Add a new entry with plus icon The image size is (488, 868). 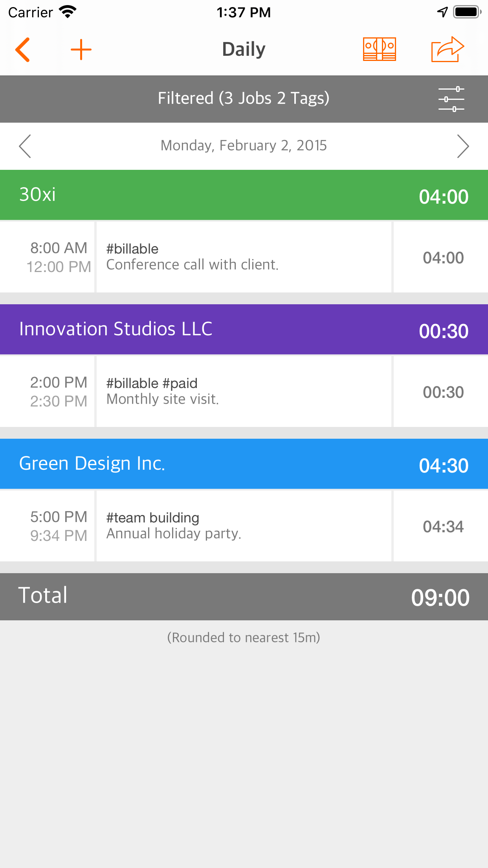tap(81, 50)
